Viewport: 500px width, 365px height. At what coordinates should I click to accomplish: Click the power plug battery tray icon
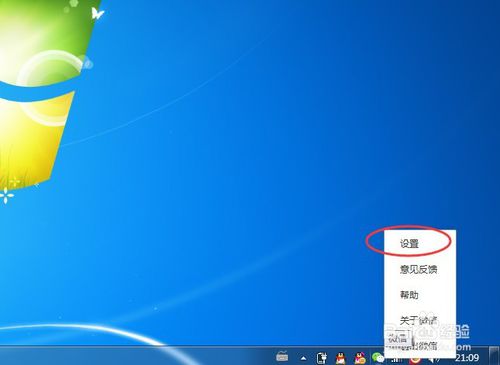click(x=322, y=358)
